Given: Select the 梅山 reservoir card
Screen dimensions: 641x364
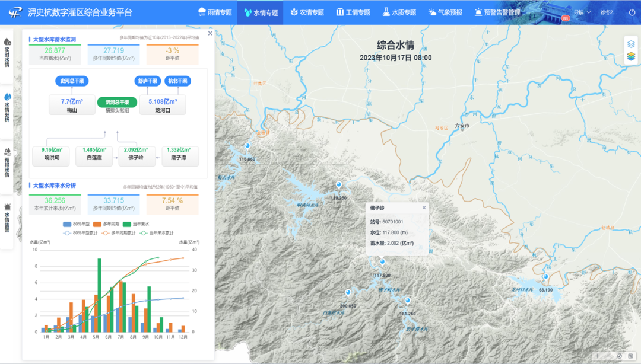Looking at the screenshot, I should pyautogui.click(x=72, y=105).
